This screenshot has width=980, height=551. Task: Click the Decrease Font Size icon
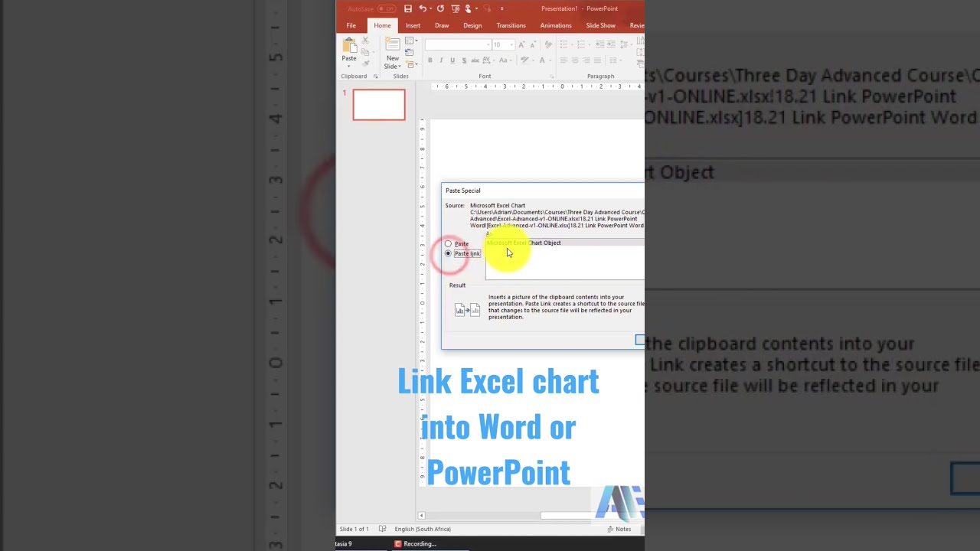[x=533, y=44]
